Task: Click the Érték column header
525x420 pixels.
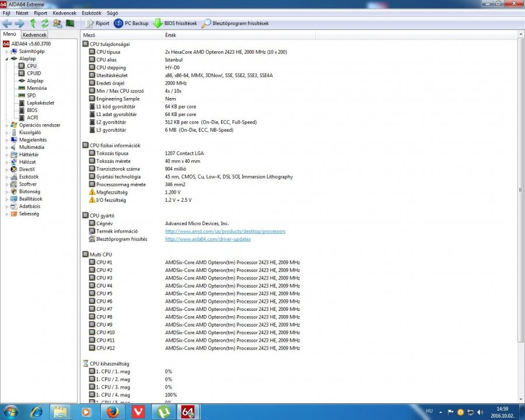Action: click(x=239, y=35)
